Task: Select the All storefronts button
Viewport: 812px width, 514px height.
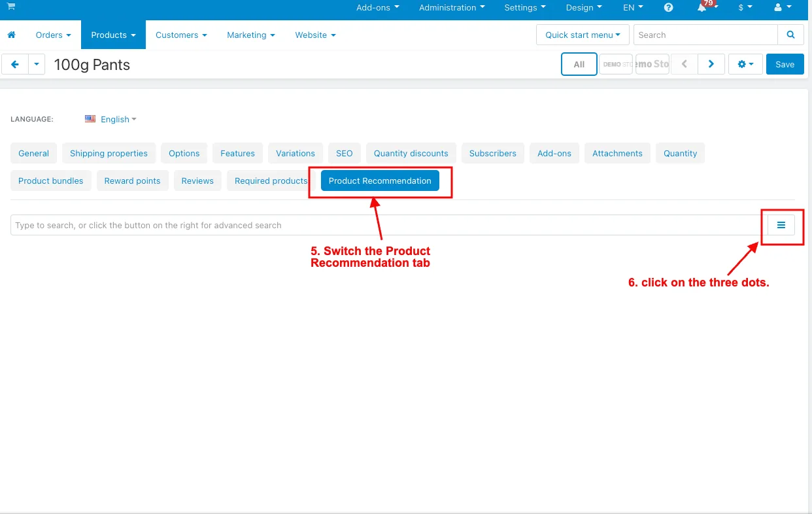Action: pyautogui.click(x=579, y=64)
